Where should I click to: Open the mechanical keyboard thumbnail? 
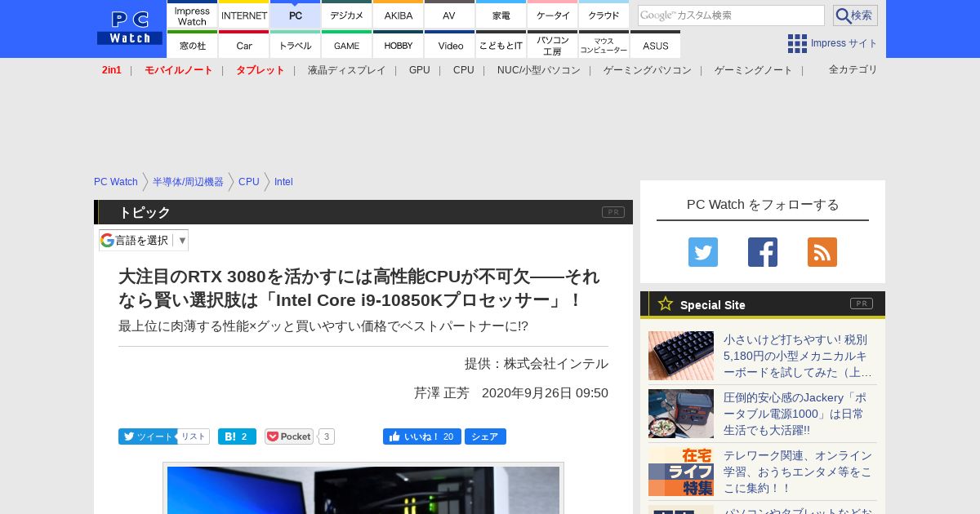[x=681, y=356]
